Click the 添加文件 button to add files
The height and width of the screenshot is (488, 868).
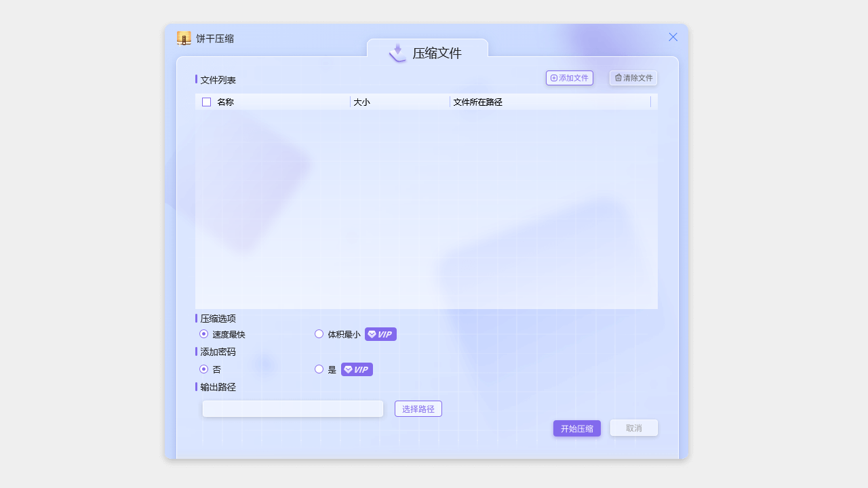[x=569, y=78]
